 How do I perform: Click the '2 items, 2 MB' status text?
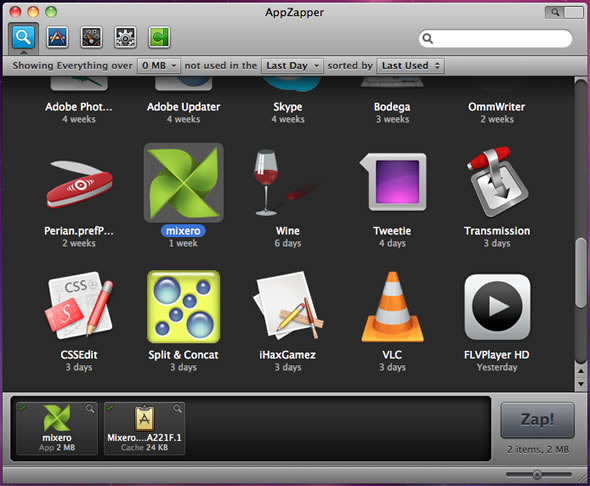pos(538,450)
